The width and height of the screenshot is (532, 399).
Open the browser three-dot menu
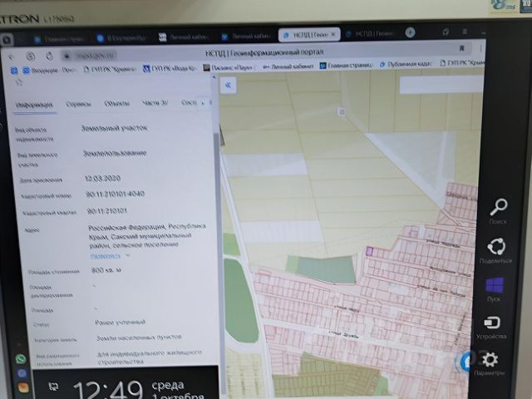(x=480, y=48)
